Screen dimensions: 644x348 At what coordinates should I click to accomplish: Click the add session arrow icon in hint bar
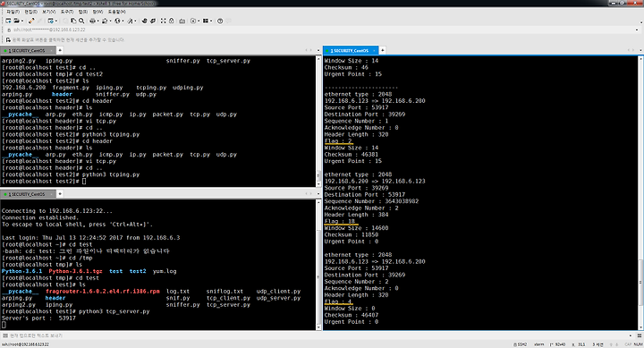tap(8, 40)
